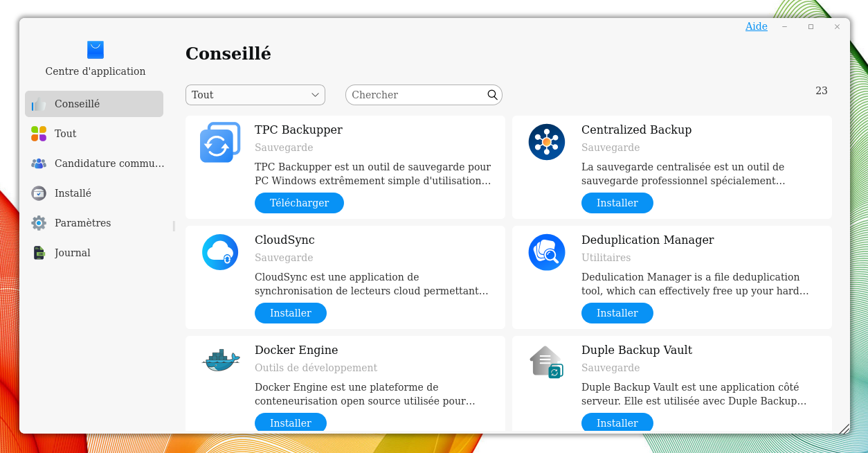This screenshot has width=868, height=453.
Task: Click the Deduplication Manager app icon
Action: pos(546,252)
